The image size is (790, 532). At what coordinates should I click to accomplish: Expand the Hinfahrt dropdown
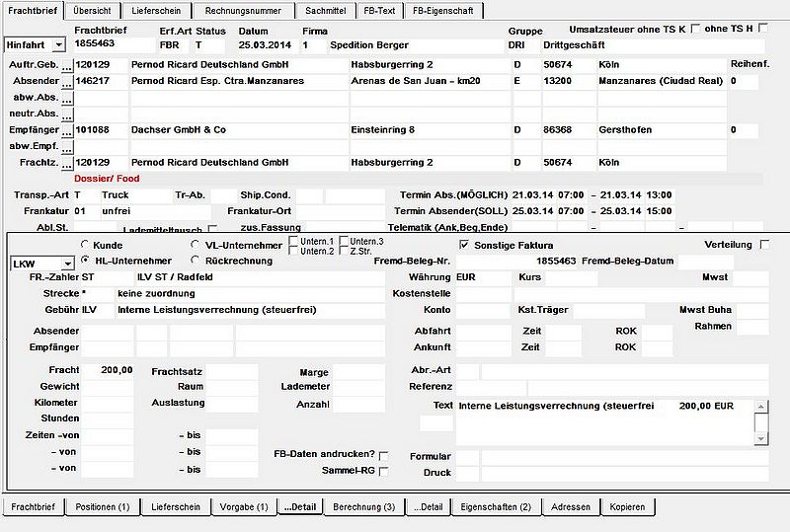point(59,44)
